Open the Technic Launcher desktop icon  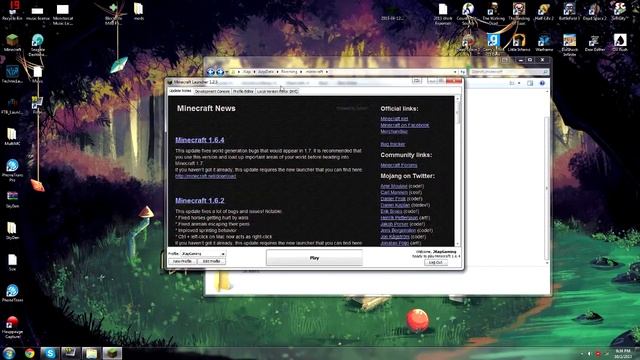click(x=12, y=74)
